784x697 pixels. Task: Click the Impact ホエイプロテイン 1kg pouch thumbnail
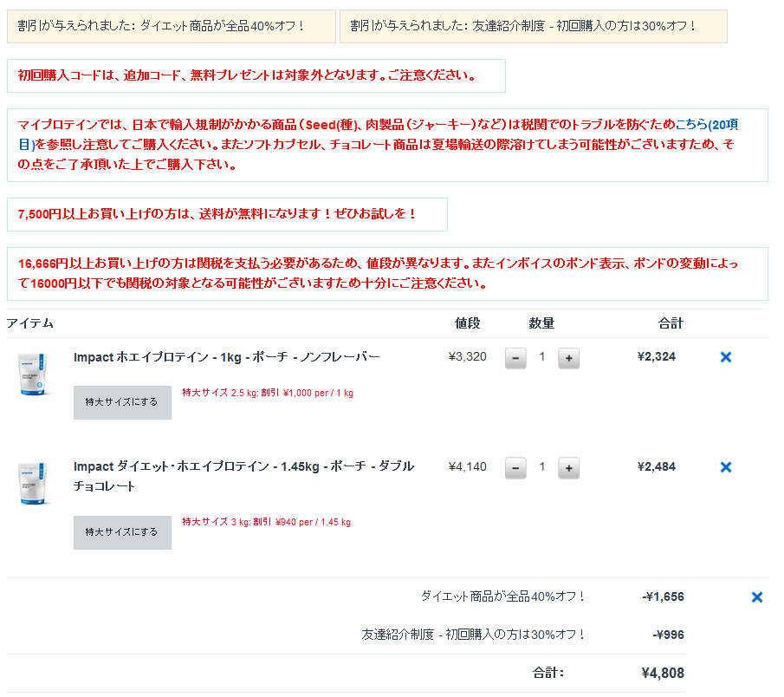coord(33,374)
